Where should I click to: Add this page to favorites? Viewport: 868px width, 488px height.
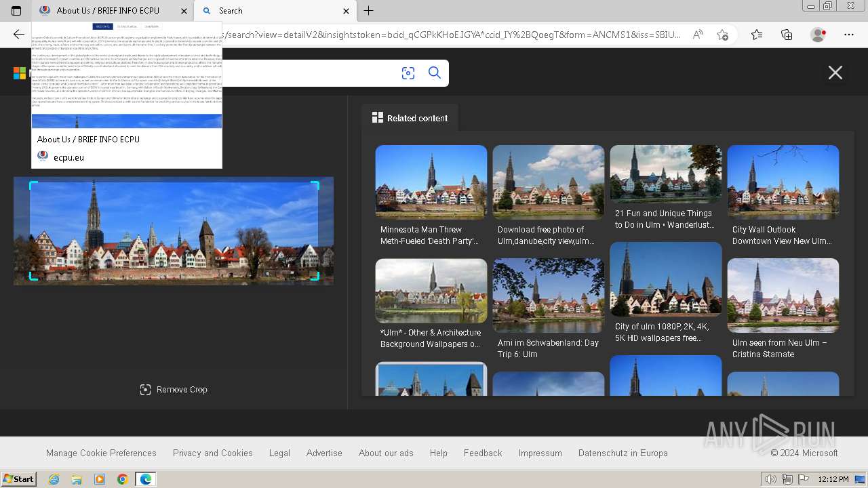pos(723,35)
